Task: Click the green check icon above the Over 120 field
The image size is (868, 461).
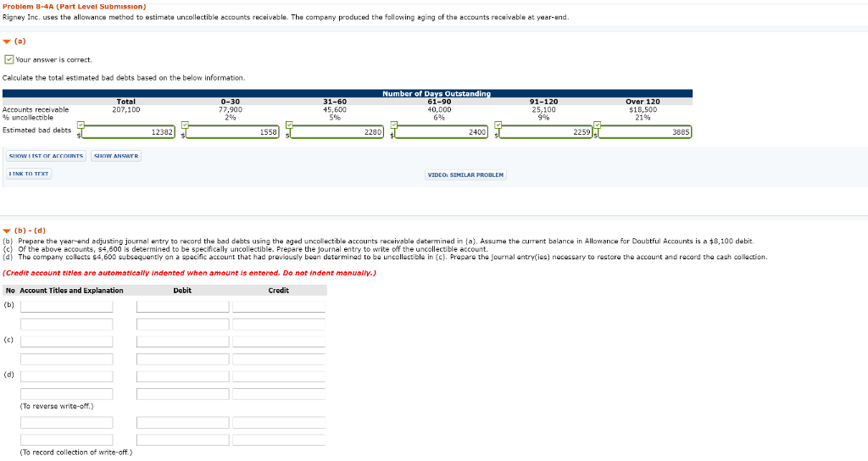Action: pos(597,125)
